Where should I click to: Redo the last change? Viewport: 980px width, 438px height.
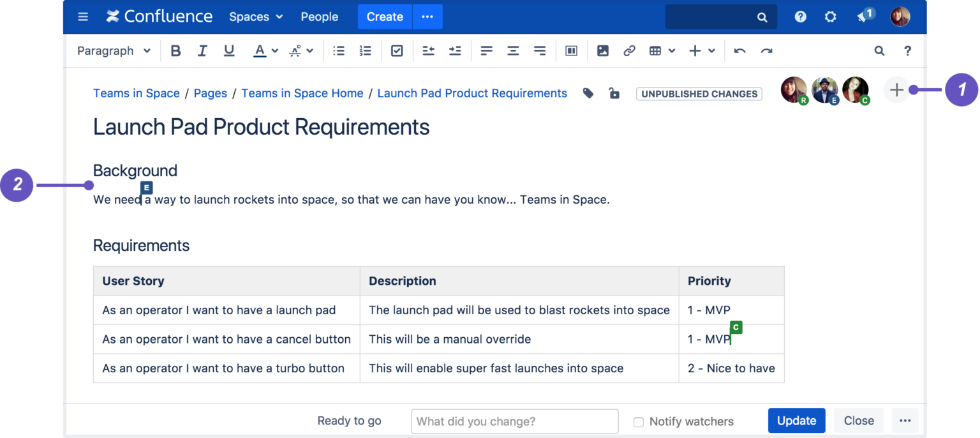766,50
